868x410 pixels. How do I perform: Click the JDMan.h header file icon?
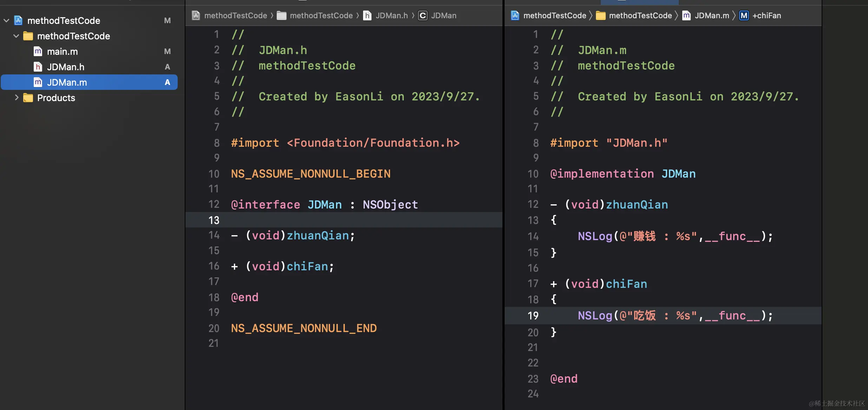tap(38, 67)
